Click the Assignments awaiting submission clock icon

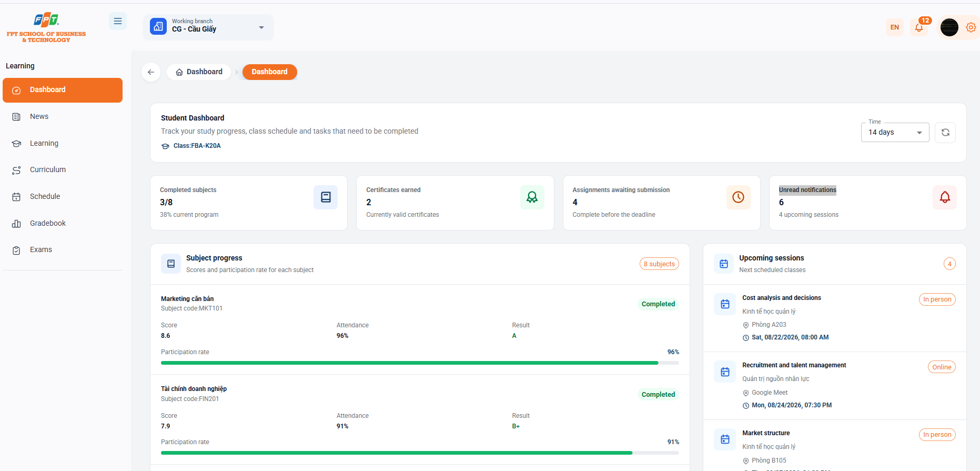click(x=739, y=197)
